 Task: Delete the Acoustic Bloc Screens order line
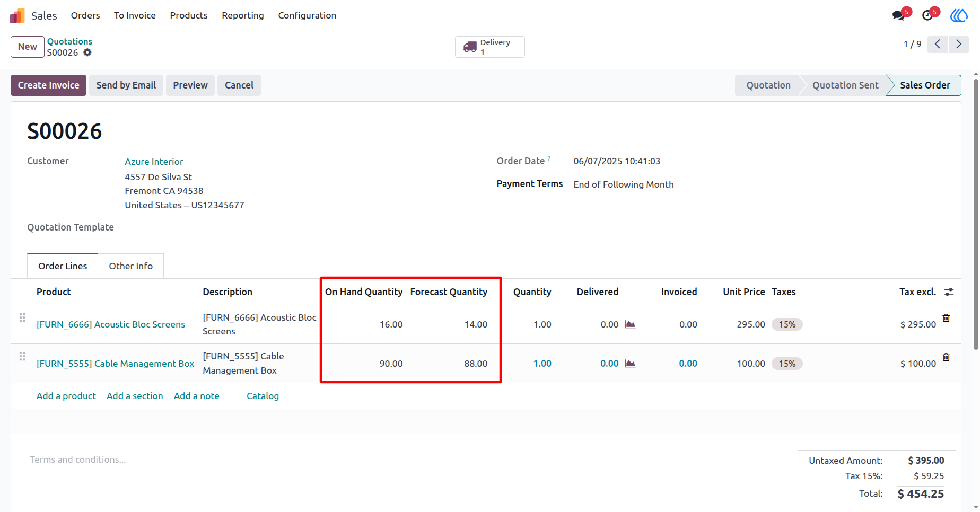946,318
